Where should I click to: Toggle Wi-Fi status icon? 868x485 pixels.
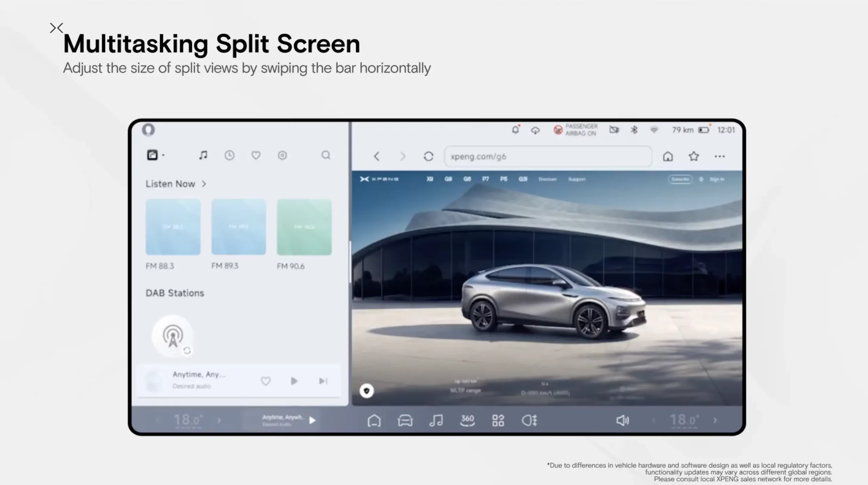[x=654, y=130]
